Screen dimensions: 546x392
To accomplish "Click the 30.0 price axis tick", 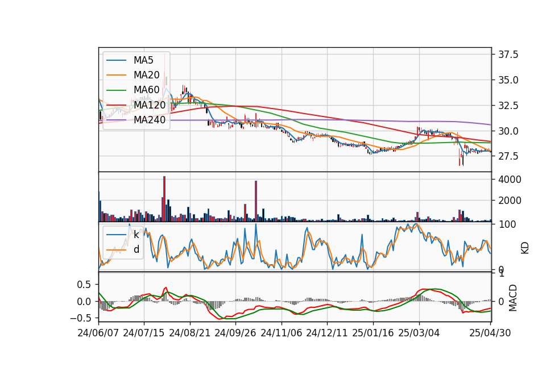I will 508,131.
